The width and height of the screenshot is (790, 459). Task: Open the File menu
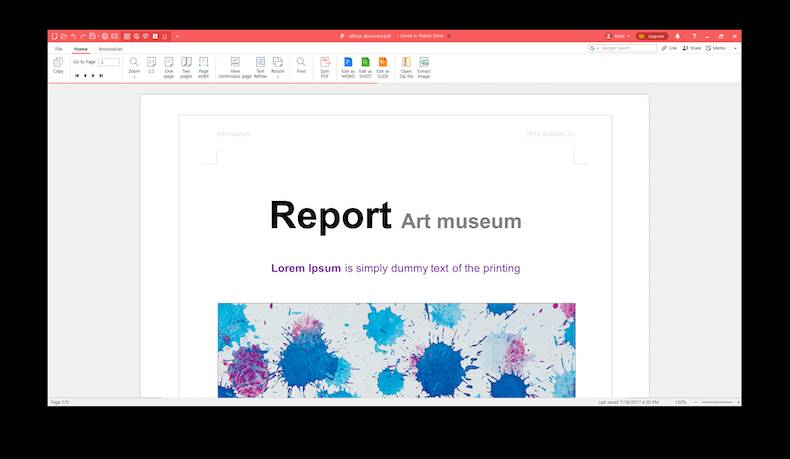[58, 48]
